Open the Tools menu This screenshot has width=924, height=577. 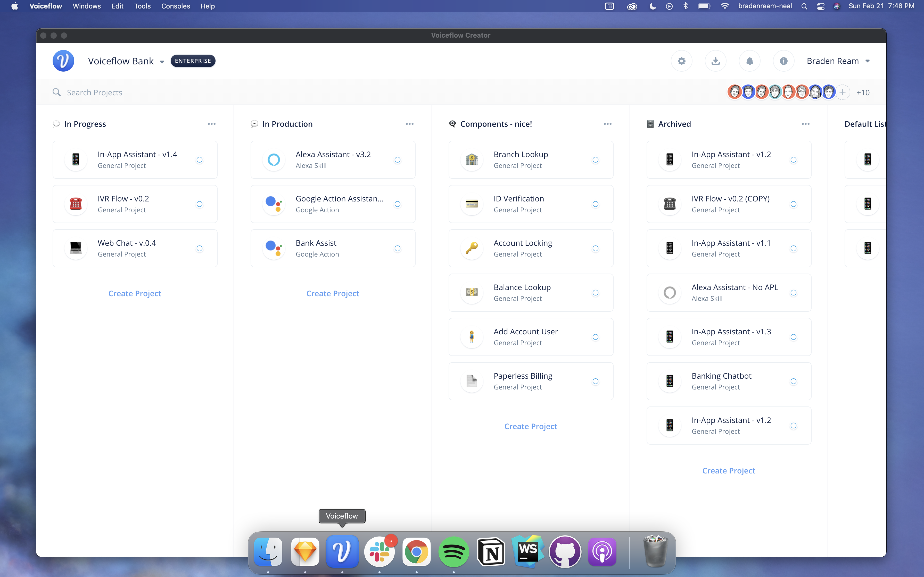(142, 6)
